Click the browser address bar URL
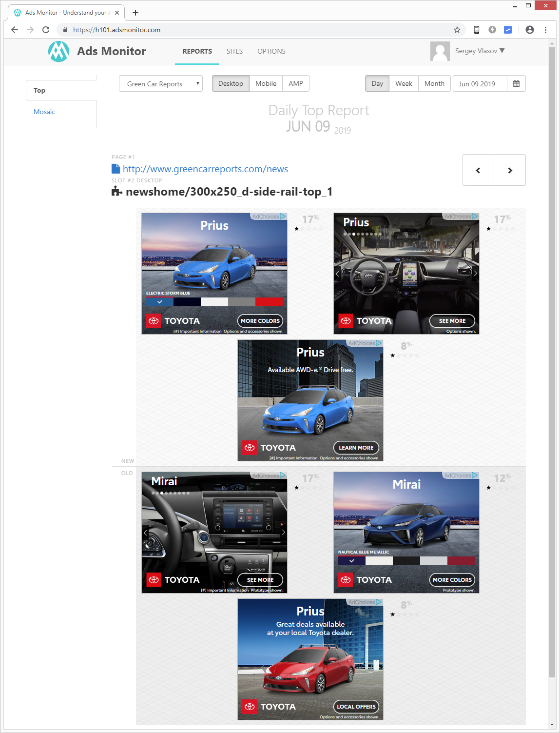560x733 pixels. point(116,30)
